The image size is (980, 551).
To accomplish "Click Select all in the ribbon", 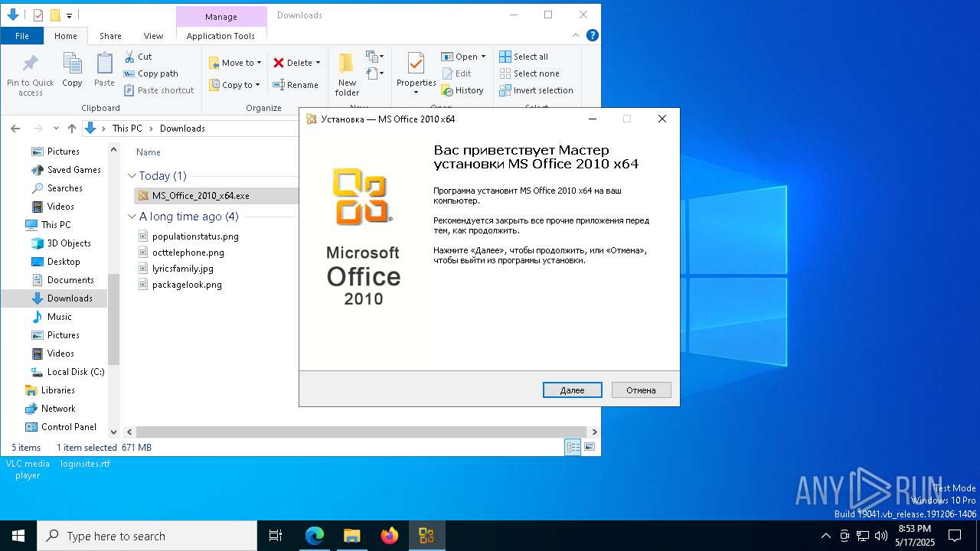I will 524,57.
